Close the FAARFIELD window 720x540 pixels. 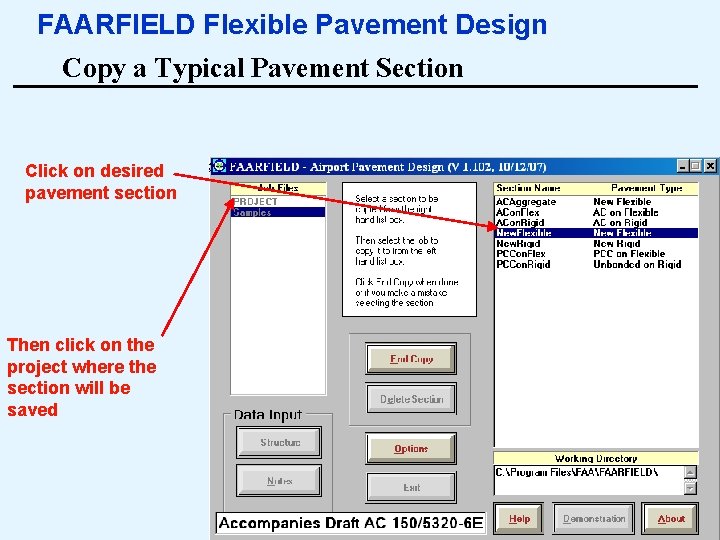click(710, 166)
